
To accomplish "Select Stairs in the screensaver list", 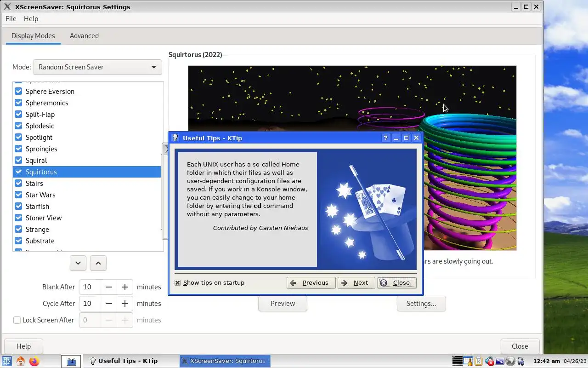I will click(34, 184).
